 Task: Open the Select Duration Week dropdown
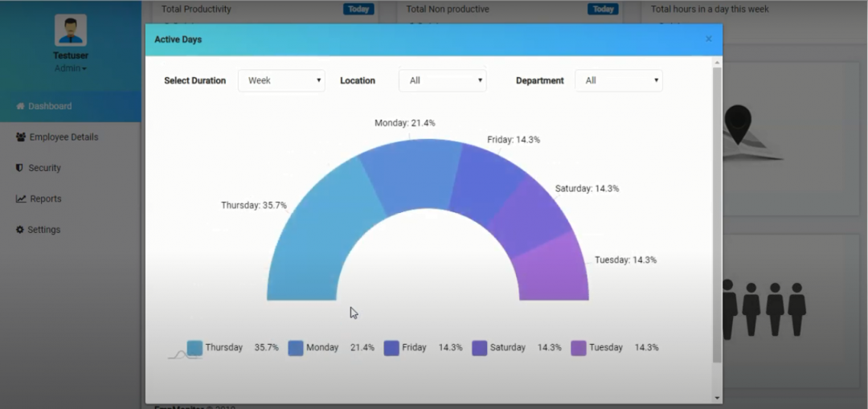pos(281,80)
